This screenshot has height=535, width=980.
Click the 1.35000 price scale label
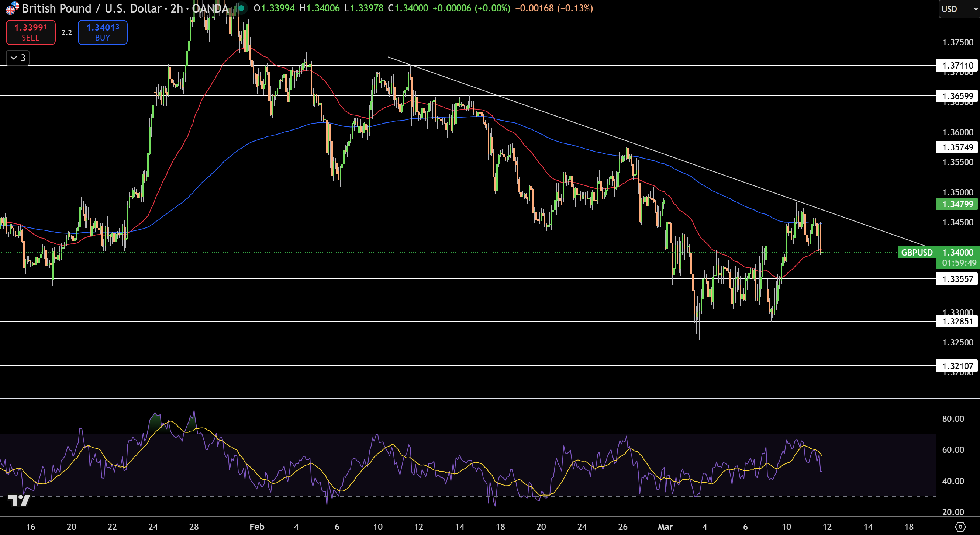[x=957, y=192]
